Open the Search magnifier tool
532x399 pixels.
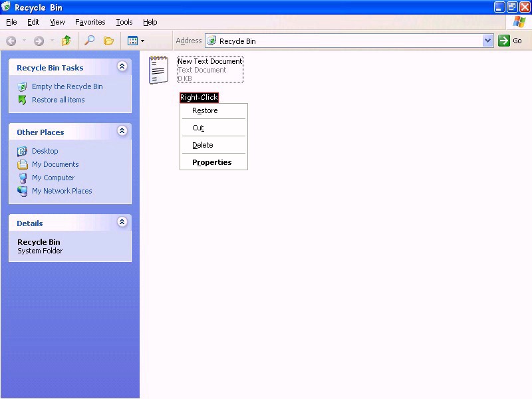(x=89, y=41)
